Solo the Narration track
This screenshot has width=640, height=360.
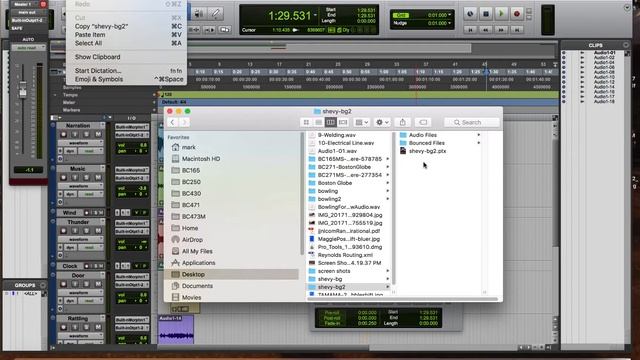(x=87, y=134)
